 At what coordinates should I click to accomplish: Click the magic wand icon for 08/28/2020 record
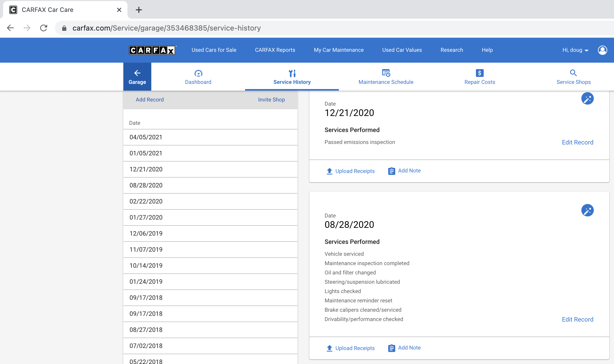pos(587,210)
